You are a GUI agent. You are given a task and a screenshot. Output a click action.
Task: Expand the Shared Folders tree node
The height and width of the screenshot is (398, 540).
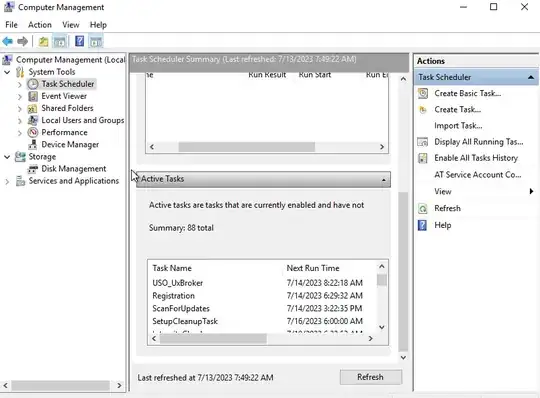coord(20,109)
